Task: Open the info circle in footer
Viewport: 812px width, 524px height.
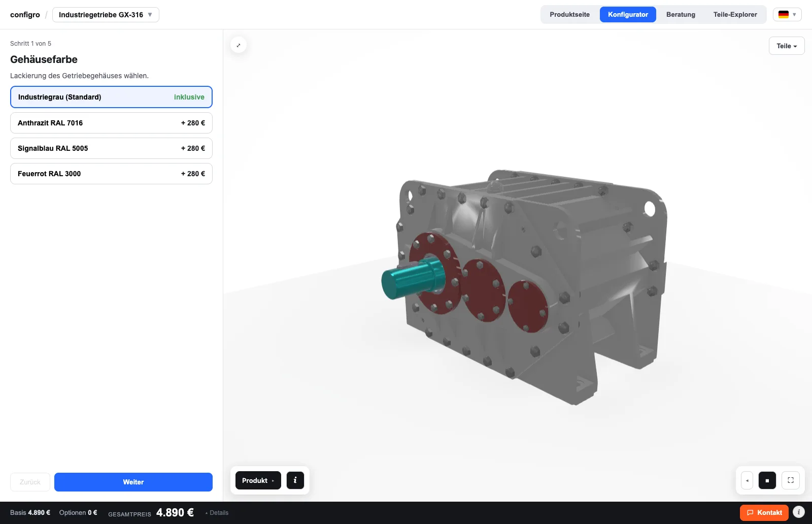Action: pos(799,512)
